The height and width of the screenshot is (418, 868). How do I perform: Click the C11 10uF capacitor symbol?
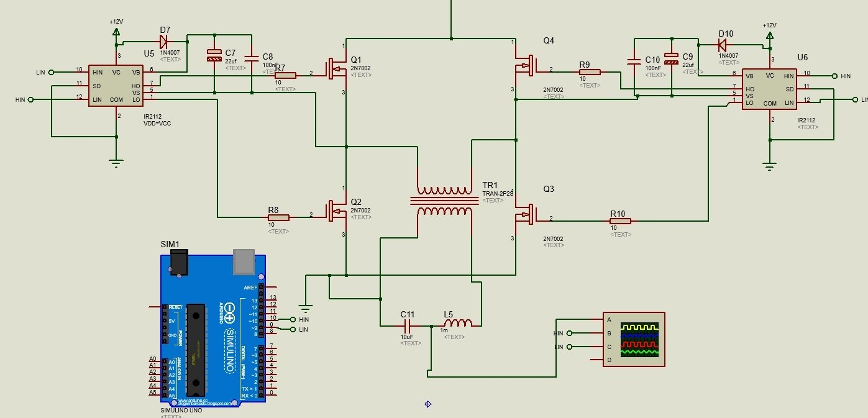(x=408, y=325)
